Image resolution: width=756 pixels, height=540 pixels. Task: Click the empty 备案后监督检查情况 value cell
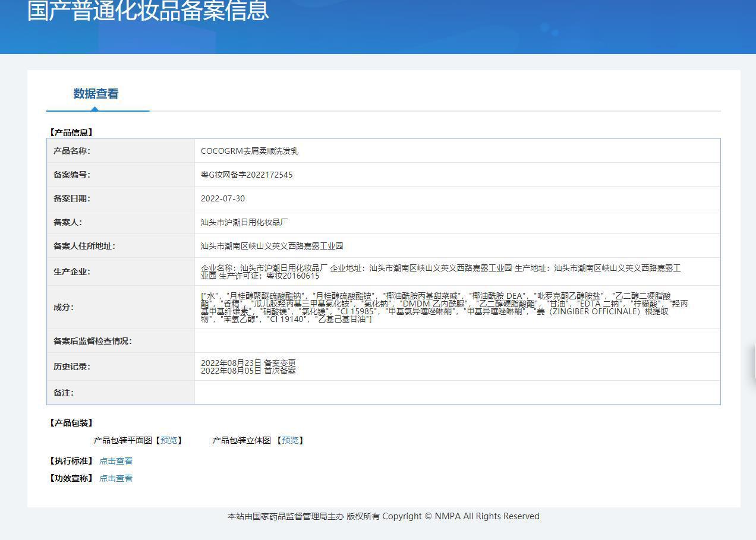[x=456, y=341]
